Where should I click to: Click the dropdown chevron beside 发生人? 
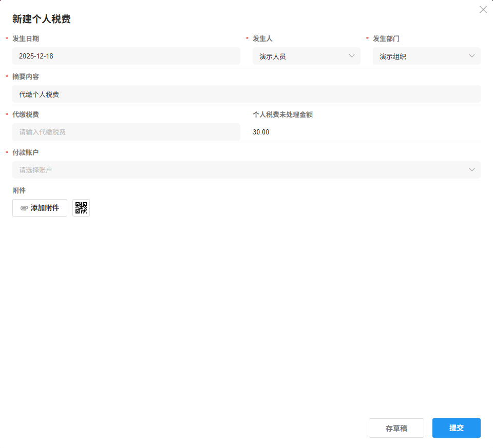(351, 56)
